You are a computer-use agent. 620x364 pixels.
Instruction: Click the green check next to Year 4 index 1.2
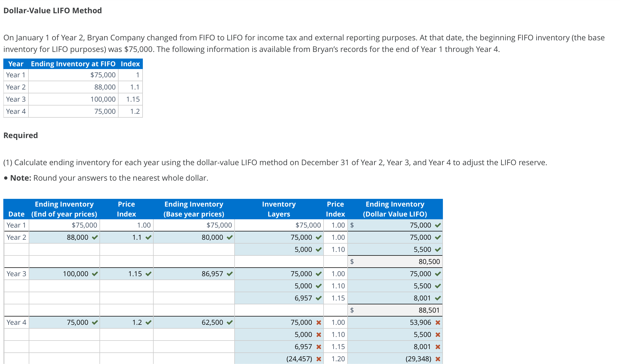pyautogui.click(x=148, y=322)
